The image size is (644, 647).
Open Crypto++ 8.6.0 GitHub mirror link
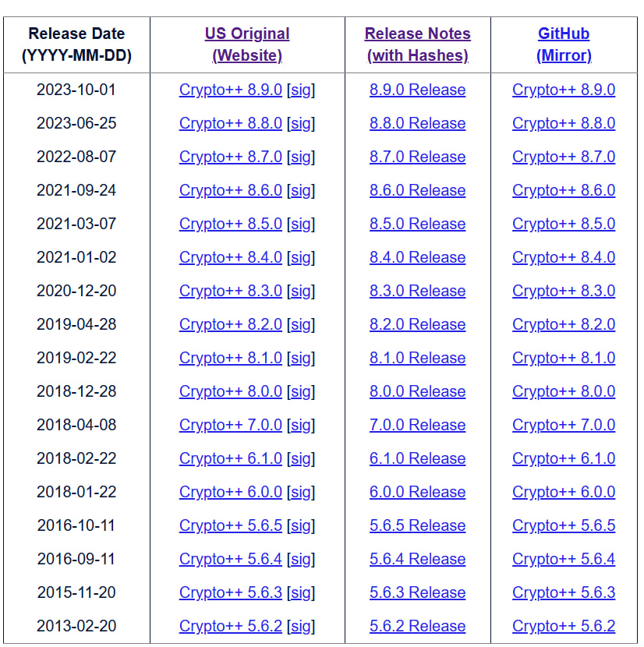tap(563, 190)
